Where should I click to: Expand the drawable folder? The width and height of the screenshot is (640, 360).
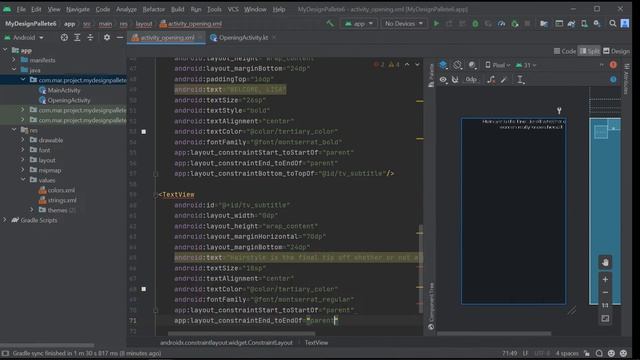[x=23, y=140]
